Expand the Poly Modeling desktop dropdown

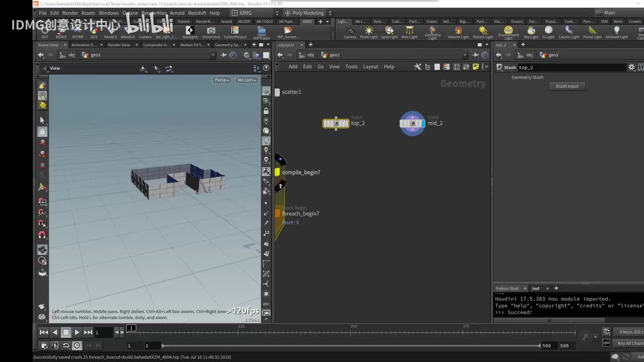[307, 13]
